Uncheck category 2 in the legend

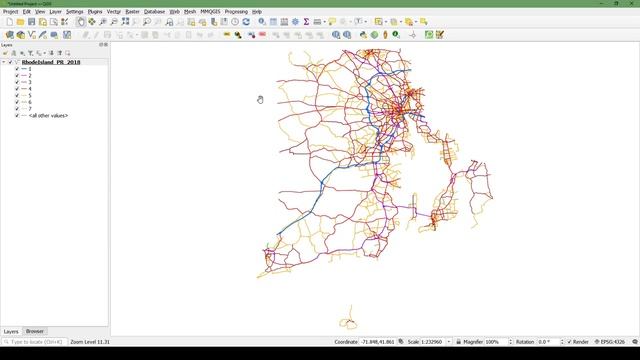click(17, 76)
